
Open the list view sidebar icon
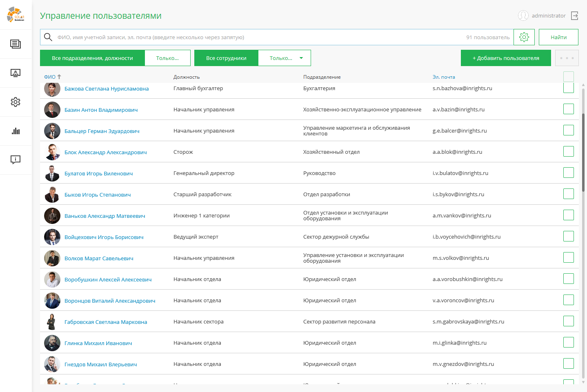click(x=16, y=44)
